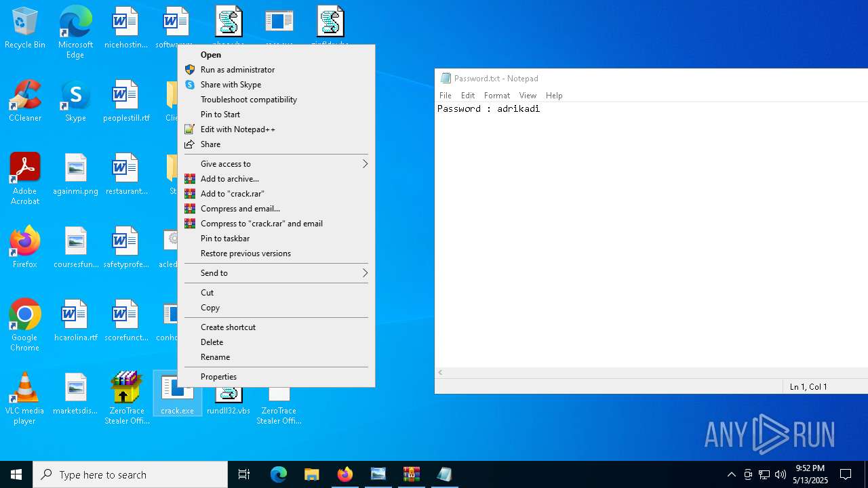The width and height of the screenshot is (868, 488).
Task: Select againmi.png image file
Action: 75,175
